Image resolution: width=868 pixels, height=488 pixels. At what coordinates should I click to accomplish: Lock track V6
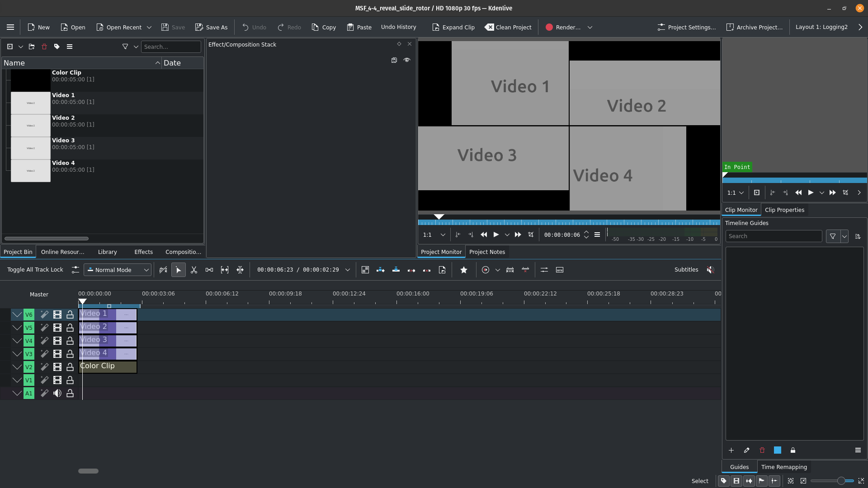tap(70, 314)
